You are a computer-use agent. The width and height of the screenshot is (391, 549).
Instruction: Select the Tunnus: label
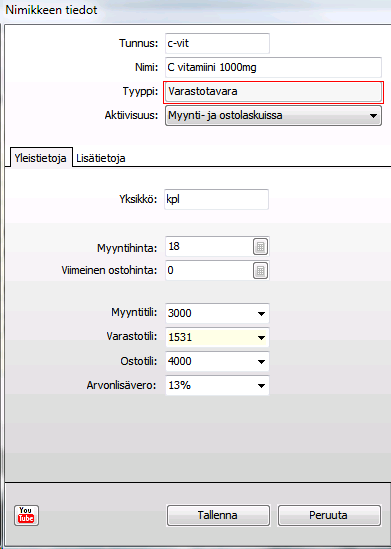[x=139, y=43]
